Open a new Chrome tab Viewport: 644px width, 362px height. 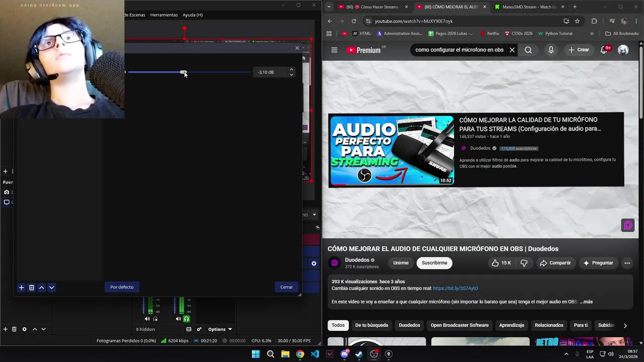[575, 7]
